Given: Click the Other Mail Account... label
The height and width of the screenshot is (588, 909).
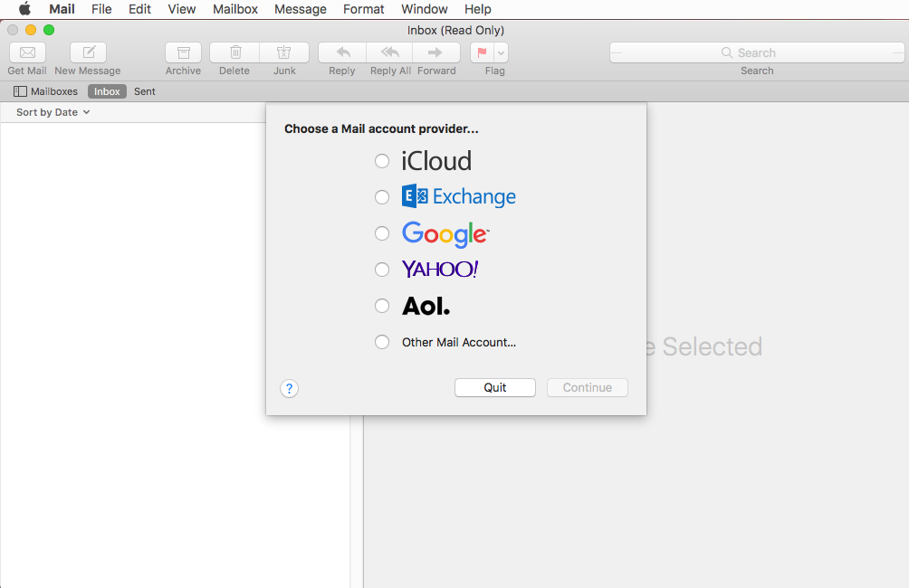Looking at the screenshot, I should click(x=458, y=342).
